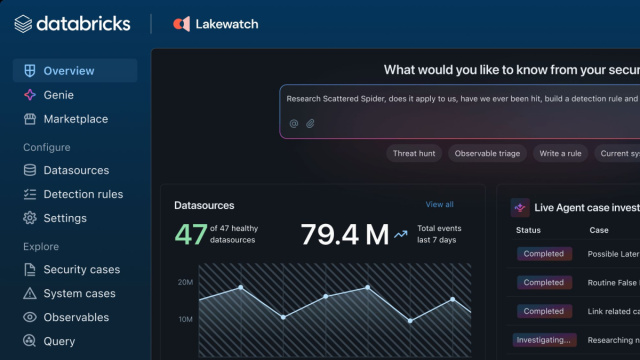The image size is (640, 360).
Task: Open Observables under Explore
Action: click(x=75, y=317)
